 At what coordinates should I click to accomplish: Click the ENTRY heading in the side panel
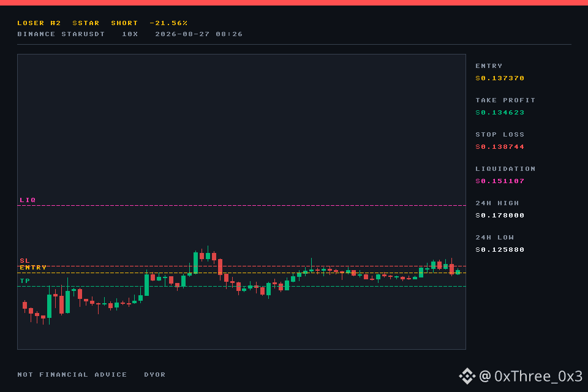point(489,66)
